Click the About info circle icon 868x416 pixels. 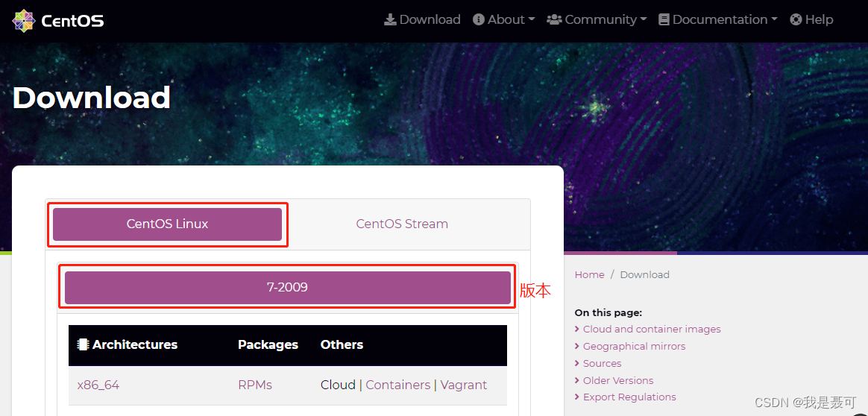pyautogui.click(x=479, y=20)
